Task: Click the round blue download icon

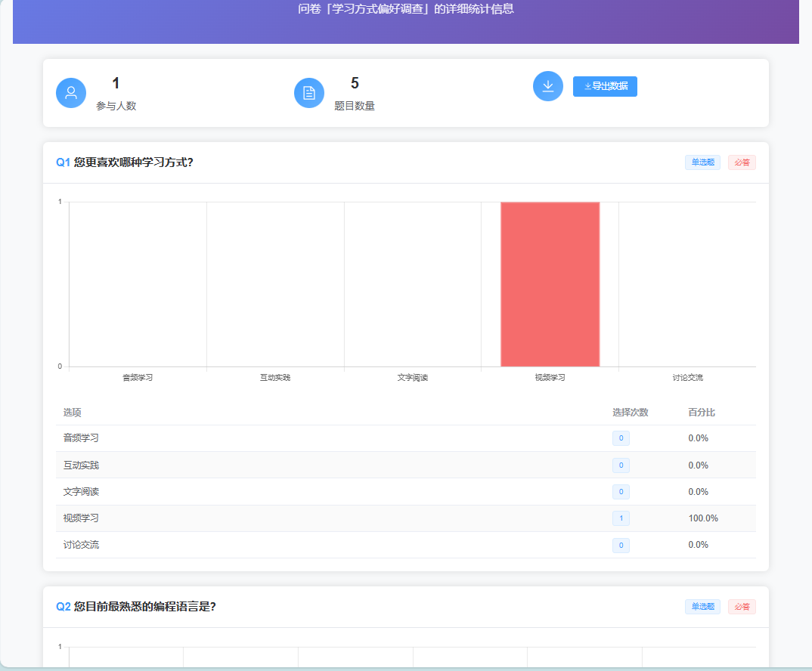Action: (x=548, y=86)
